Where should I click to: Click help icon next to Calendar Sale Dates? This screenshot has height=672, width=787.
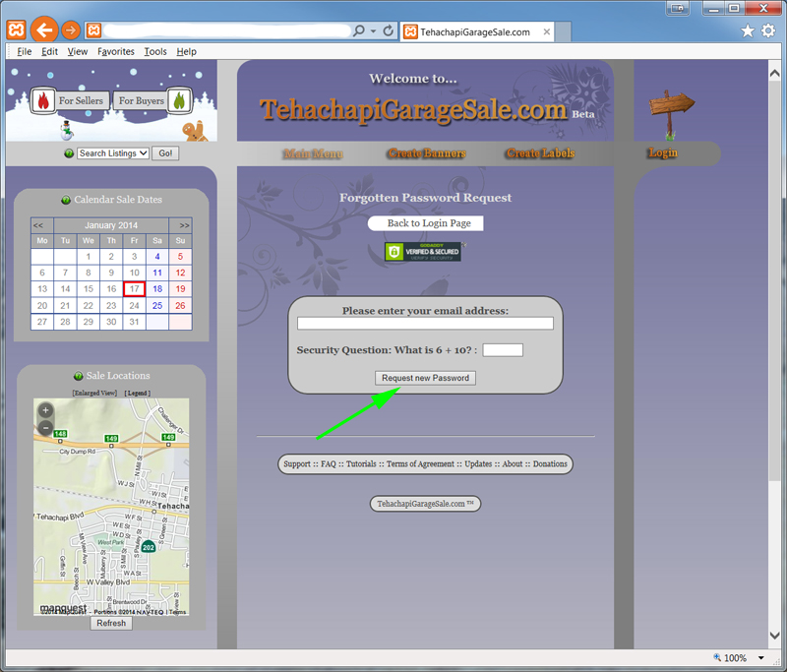coord(66,200)
